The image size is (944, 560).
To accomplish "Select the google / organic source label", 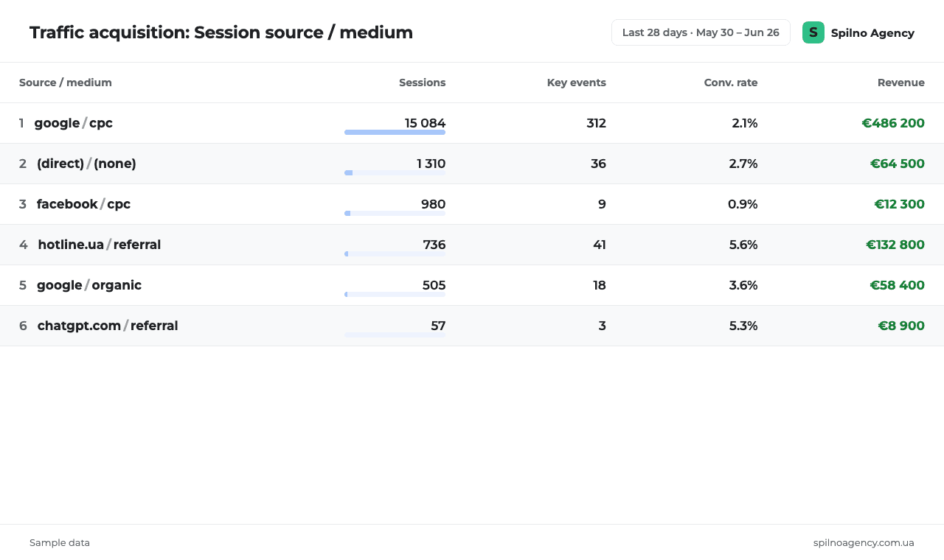I will (89, 285).
